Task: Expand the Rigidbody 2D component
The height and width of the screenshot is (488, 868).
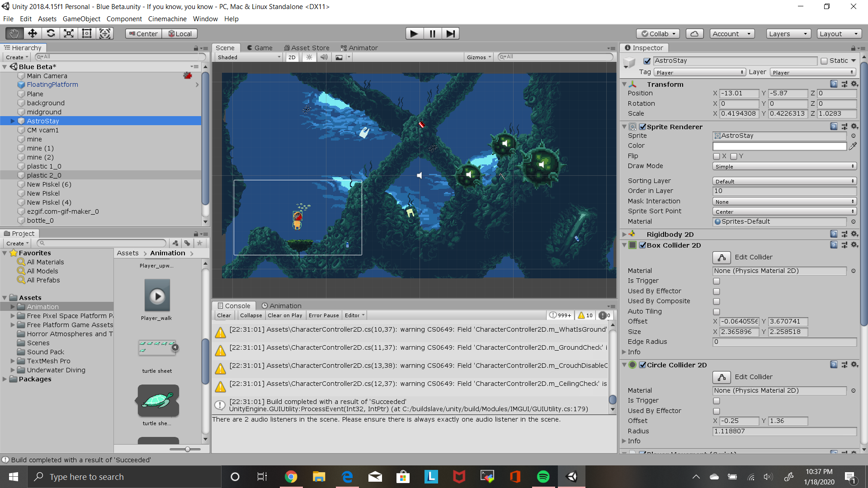Action: click(x=624, y=234)
